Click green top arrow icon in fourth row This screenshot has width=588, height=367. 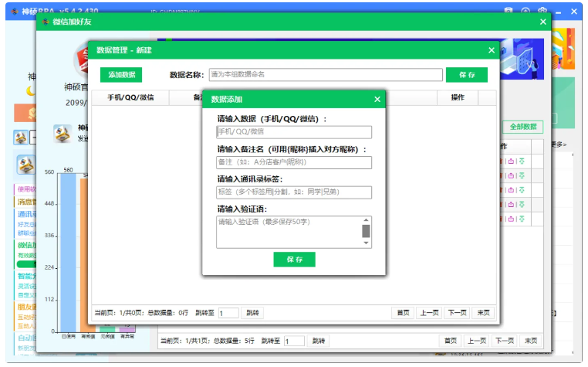(522, 204)
